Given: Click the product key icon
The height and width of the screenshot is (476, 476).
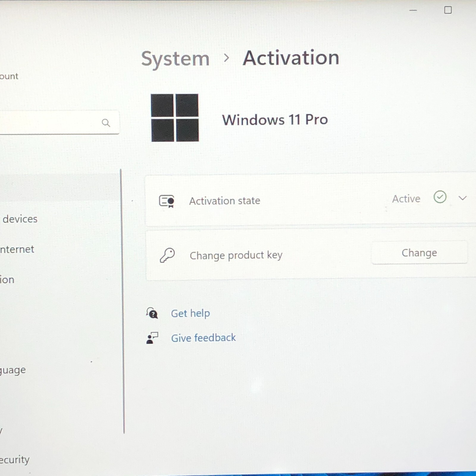Looking at the screenshot, I should tap(167, 255).
